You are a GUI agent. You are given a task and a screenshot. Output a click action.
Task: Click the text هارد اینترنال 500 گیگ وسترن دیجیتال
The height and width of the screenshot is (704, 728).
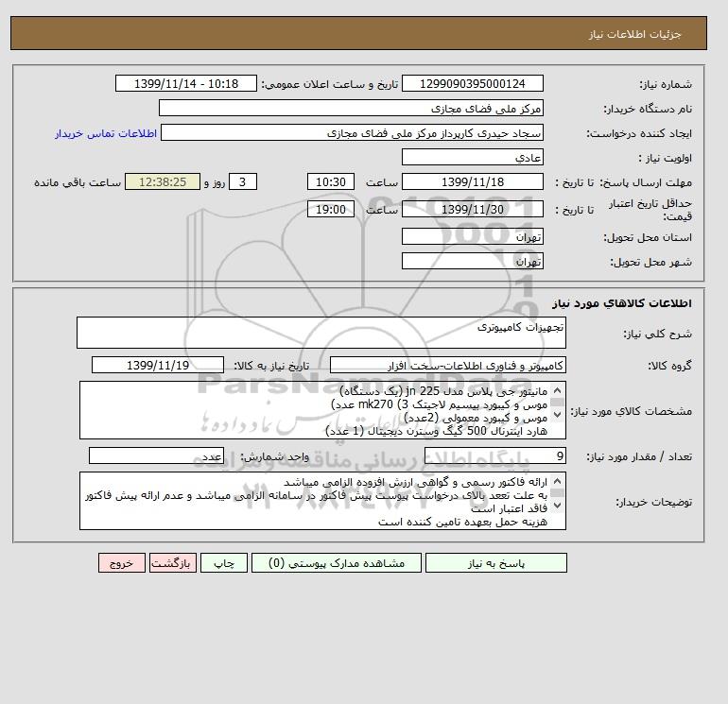tap(453, 431)
